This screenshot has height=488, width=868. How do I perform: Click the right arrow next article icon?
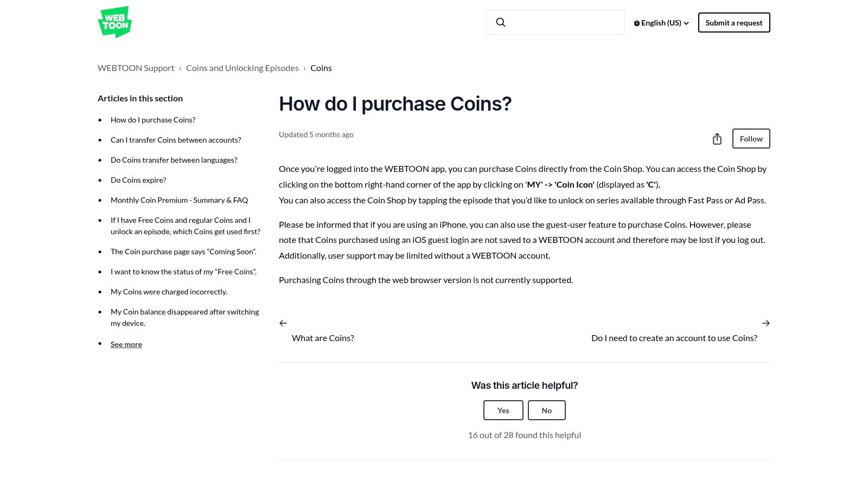click(x=765, y=323)
